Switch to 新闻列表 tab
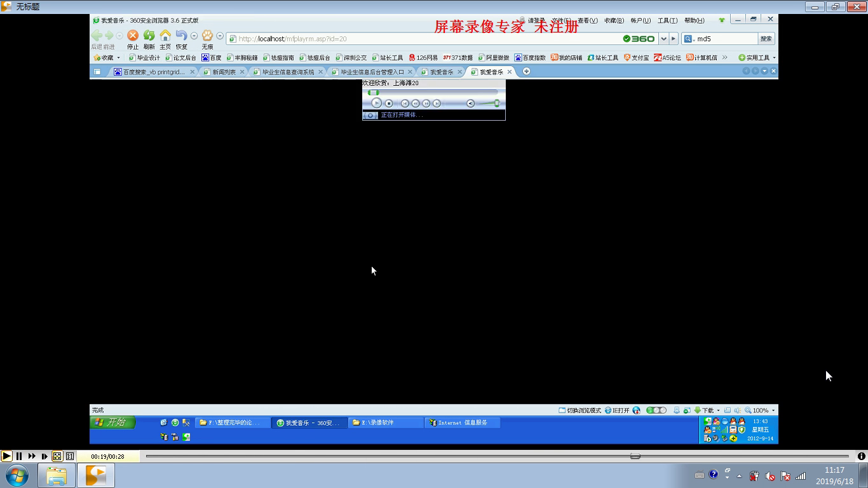Screen dimensions: 868x488 click(x=224, y=72)
